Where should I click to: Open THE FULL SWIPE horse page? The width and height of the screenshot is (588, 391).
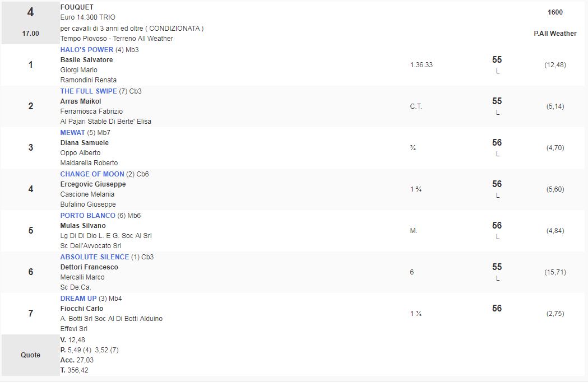(x=89, y=91)
